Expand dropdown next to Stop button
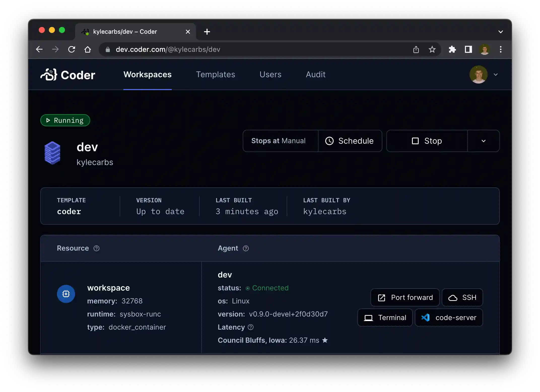This screenshot has height=392, width=540. [x=483, y=141]
